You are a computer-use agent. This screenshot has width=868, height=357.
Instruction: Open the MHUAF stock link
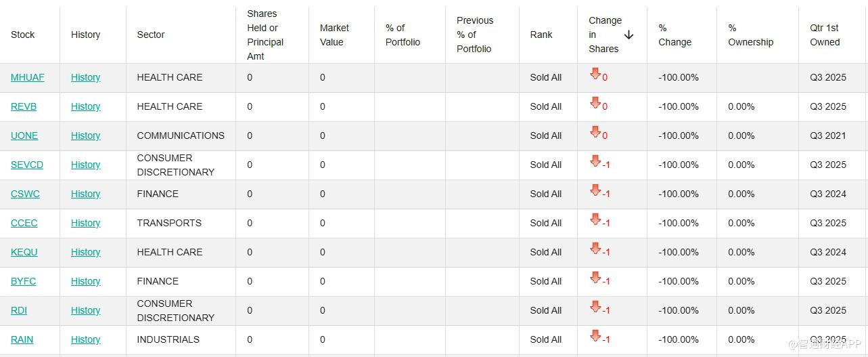[x=27, y=77]
